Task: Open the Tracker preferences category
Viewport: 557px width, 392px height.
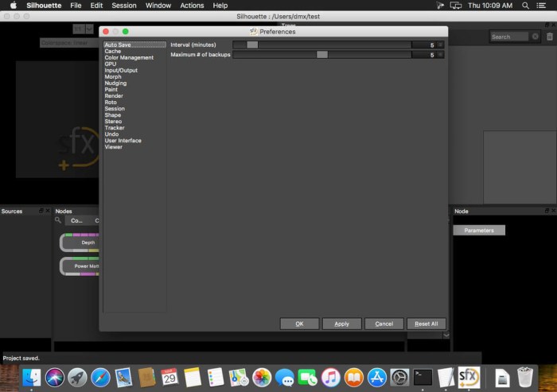Action: pyautogui.click(x=115, y=128)
